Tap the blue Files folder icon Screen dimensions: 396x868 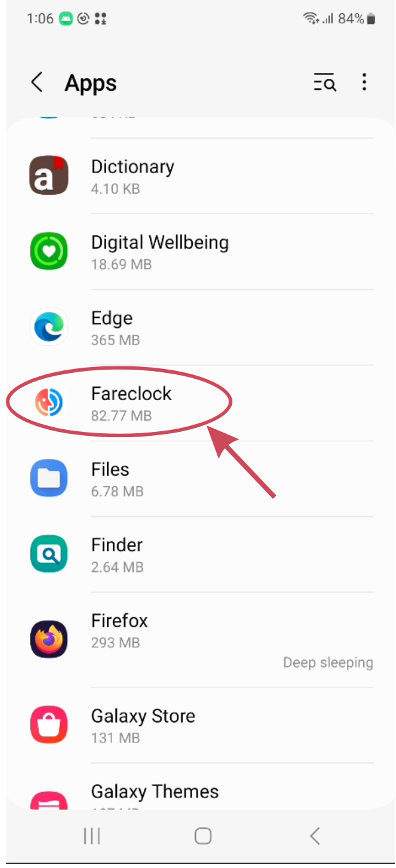click(x=49, y=478)
